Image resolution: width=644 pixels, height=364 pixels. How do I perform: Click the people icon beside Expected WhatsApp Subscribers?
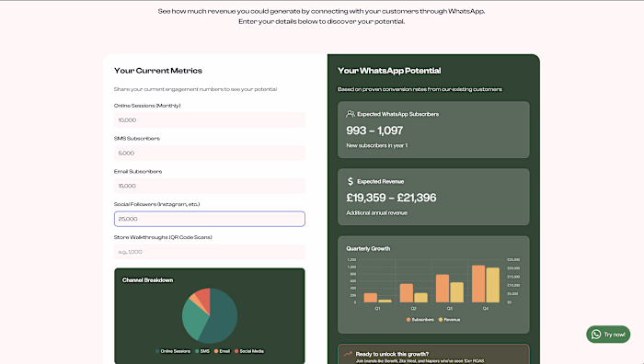(351, 114)
